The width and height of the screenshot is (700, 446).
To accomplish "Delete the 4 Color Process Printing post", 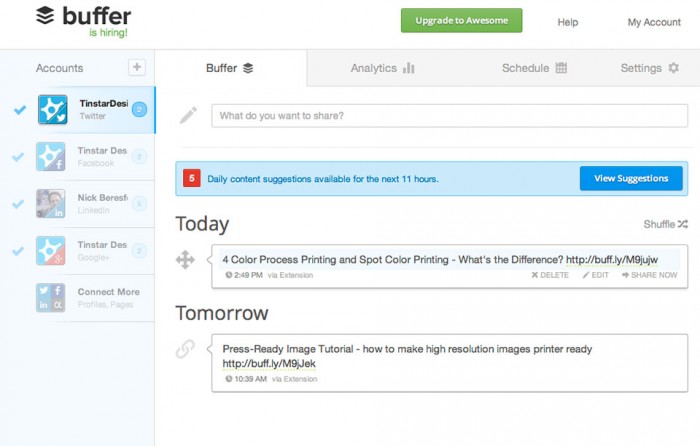I will (x=550, y=275).
